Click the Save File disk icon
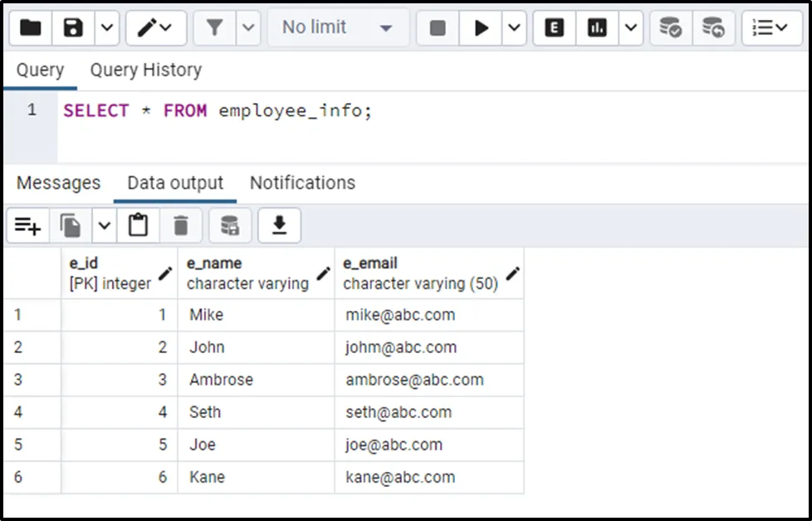 tap(74, 28)
